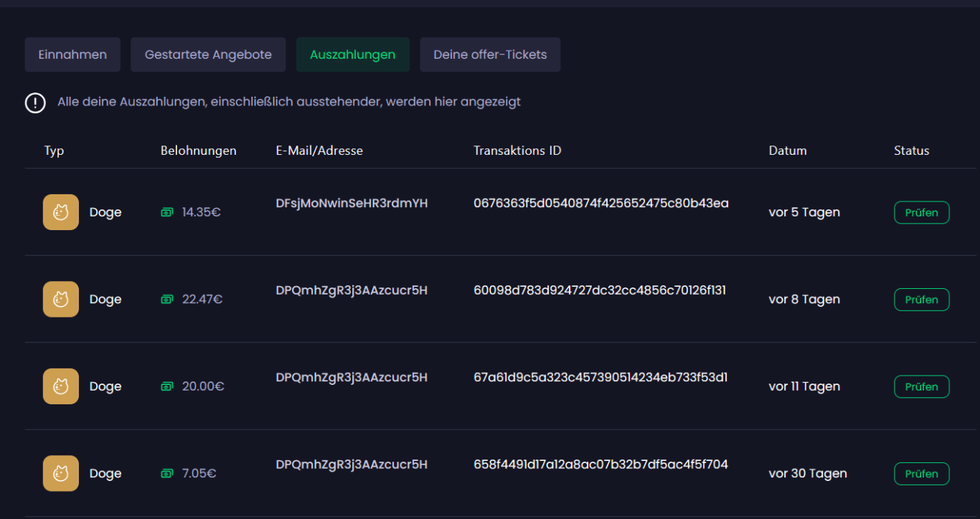Click the date vor 11 Tagen
The image size is (980, 519).
[804, 386]
